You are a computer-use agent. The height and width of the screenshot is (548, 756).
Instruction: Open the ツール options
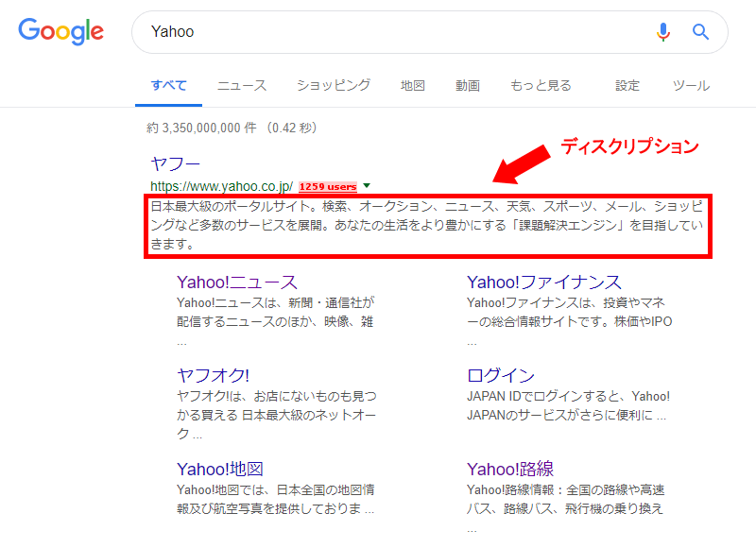pos(691,86)
